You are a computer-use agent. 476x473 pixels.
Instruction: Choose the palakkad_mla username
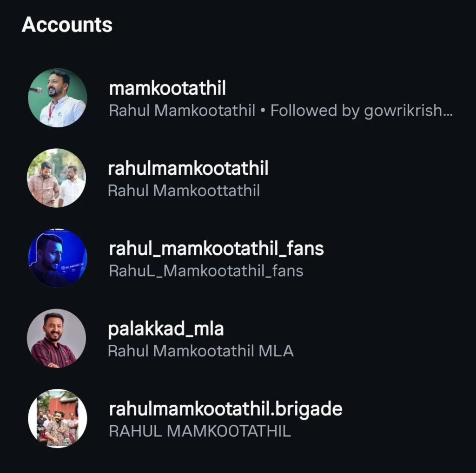[166, 328]
